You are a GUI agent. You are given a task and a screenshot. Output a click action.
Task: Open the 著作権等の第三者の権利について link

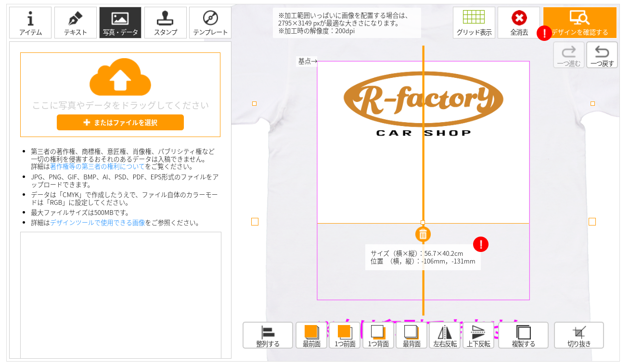coord(98,167)
